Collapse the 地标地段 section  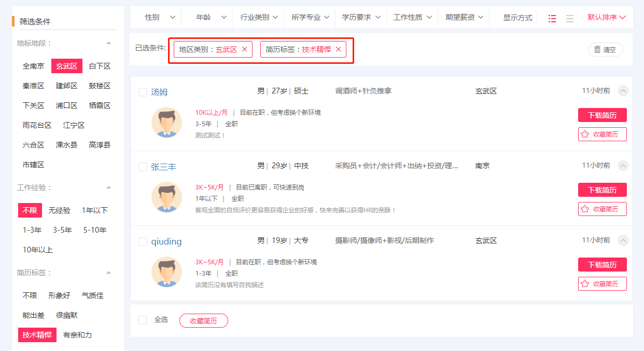[108, 43]
